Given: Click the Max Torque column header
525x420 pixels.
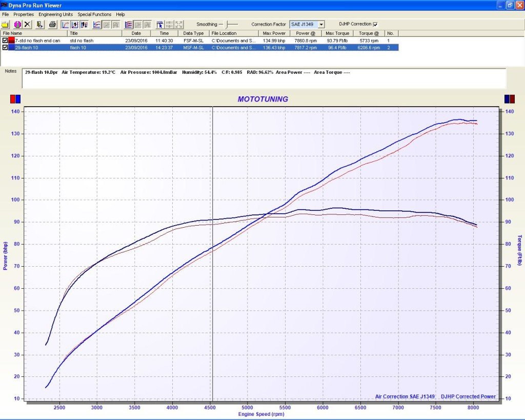Looking at the screenshot, I should point(336,33).
